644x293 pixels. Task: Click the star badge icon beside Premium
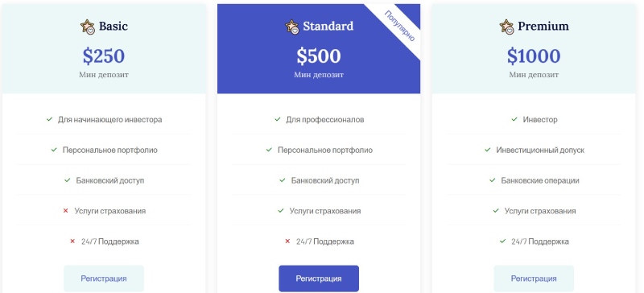point(507,27)
